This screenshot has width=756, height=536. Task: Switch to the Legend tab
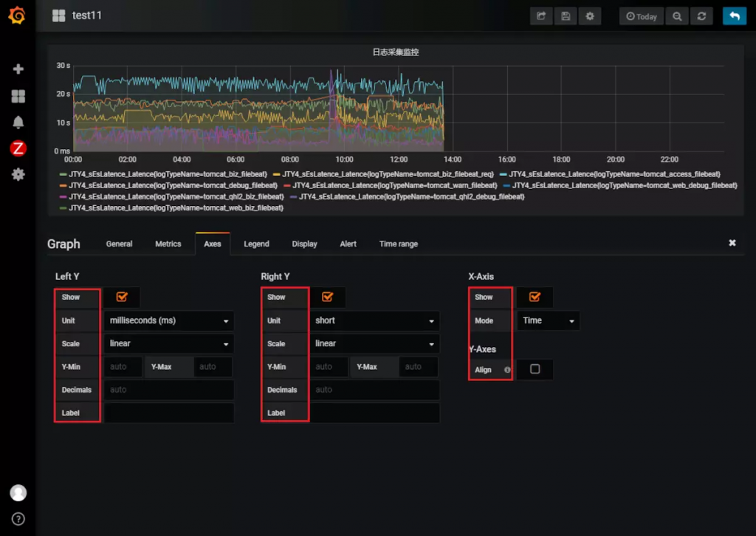(x=256, y=244)
